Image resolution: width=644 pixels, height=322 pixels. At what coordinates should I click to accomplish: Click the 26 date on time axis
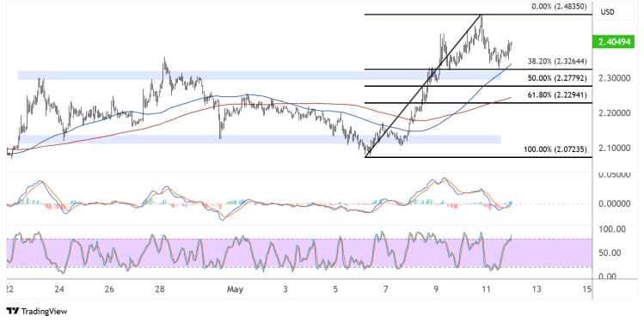click(x=109, y=289)
